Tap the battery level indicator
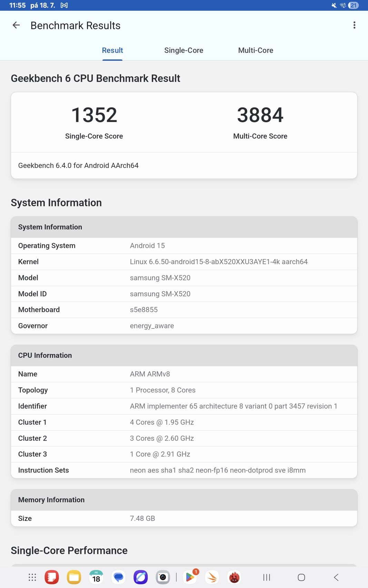The width and height of the screenshot is (368, 588). coord(354,5)
